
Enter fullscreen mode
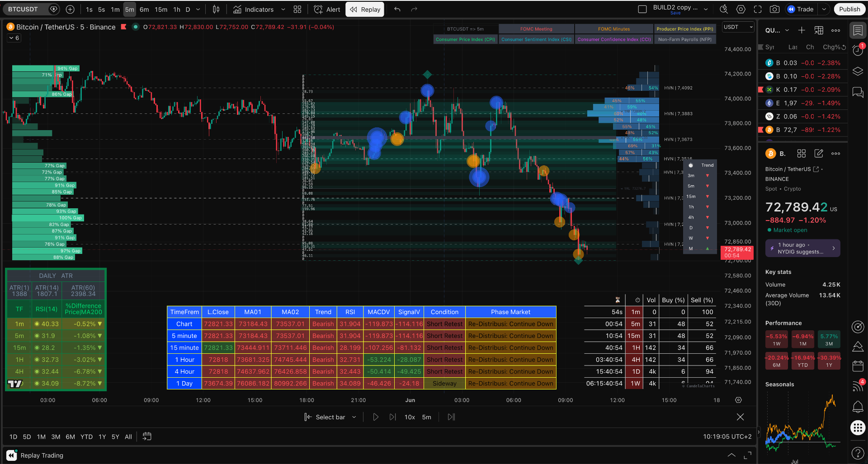point(758,9)
